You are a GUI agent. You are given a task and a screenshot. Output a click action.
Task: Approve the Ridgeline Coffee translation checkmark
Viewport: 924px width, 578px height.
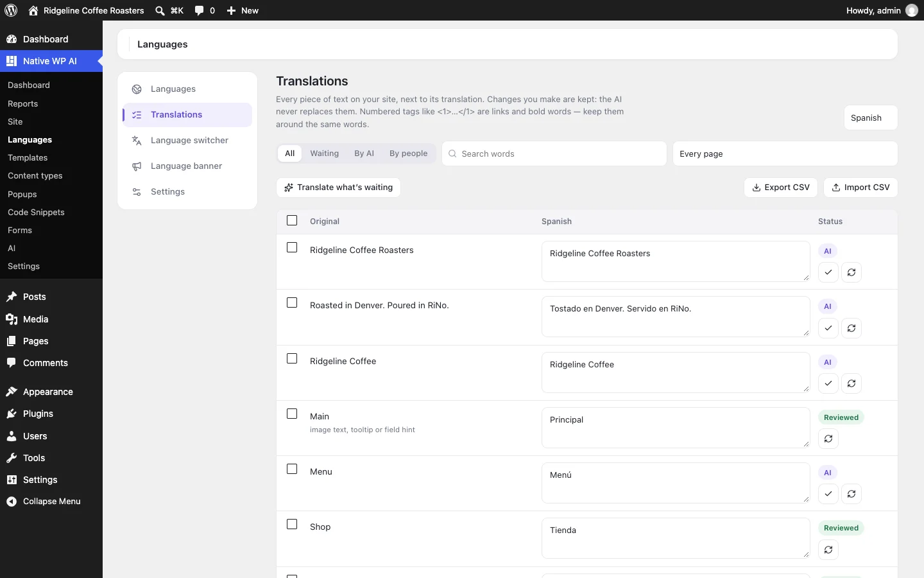[x=828, y=383]
